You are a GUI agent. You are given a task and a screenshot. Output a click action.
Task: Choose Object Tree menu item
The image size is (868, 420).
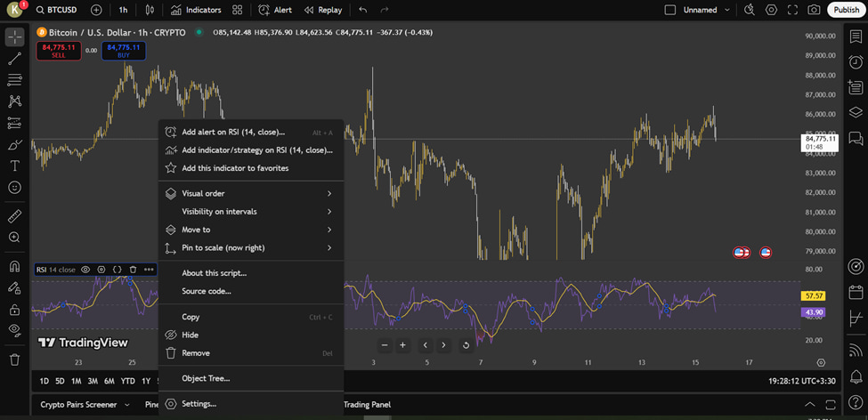click(251, 378)
